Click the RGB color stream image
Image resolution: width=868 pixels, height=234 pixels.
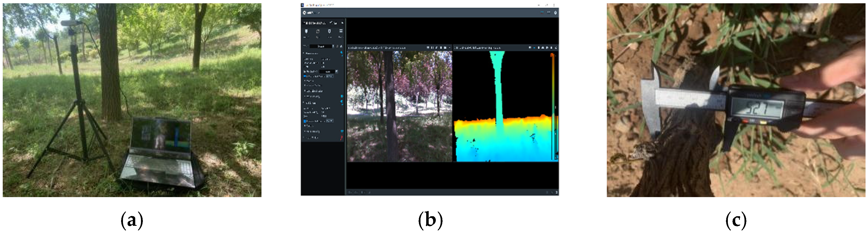click(x=400, y=106)
